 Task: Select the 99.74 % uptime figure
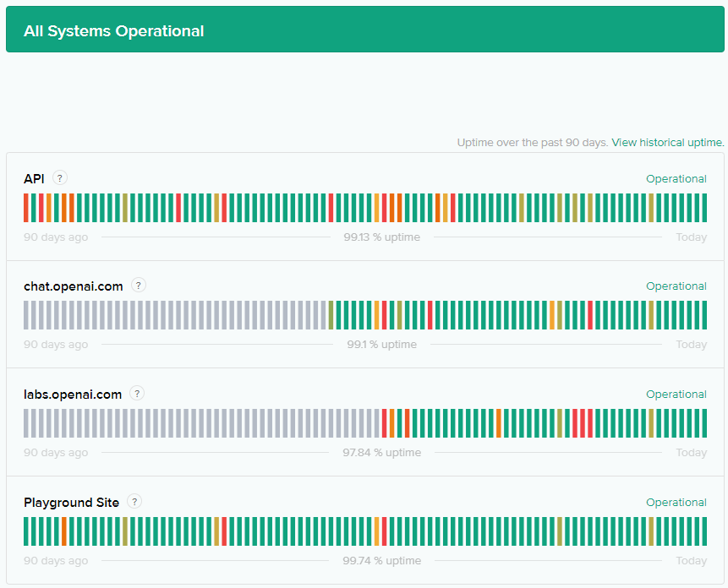click(381, 561)
